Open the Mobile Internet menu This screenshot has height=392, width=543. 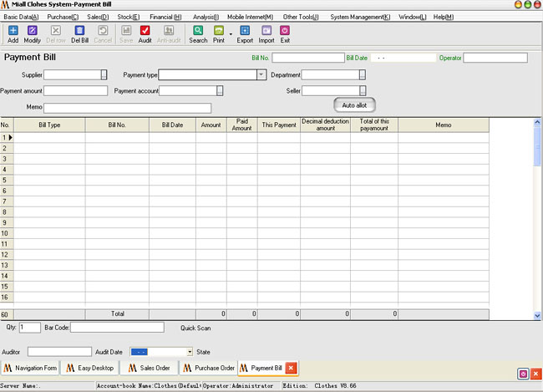[x=250, y=17]
